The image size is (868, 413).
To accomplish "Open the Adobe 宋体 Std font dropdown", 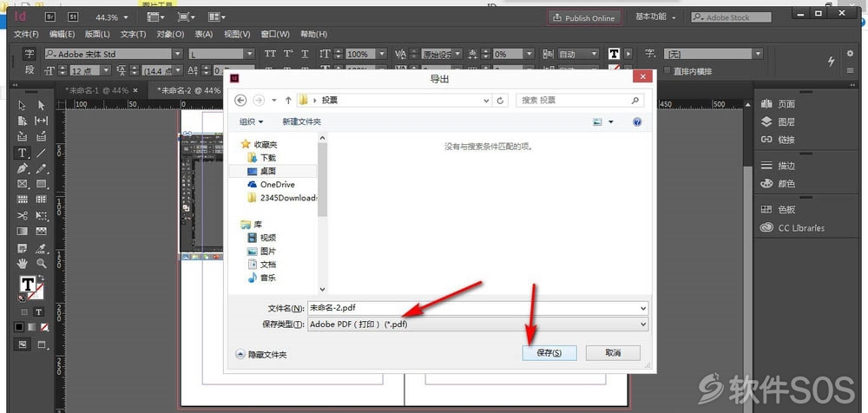I will point(177,54).
